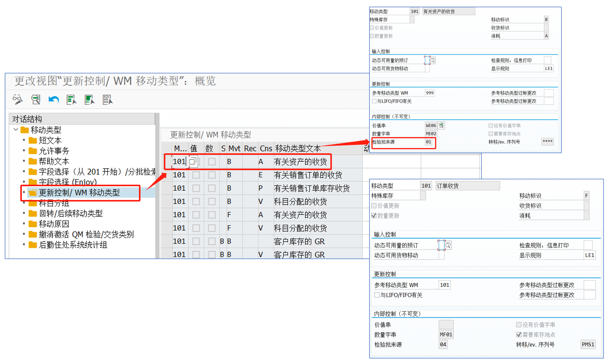Screen dimensions: 609x364
Task: Click the Rec column header
Action: [250, 148]
